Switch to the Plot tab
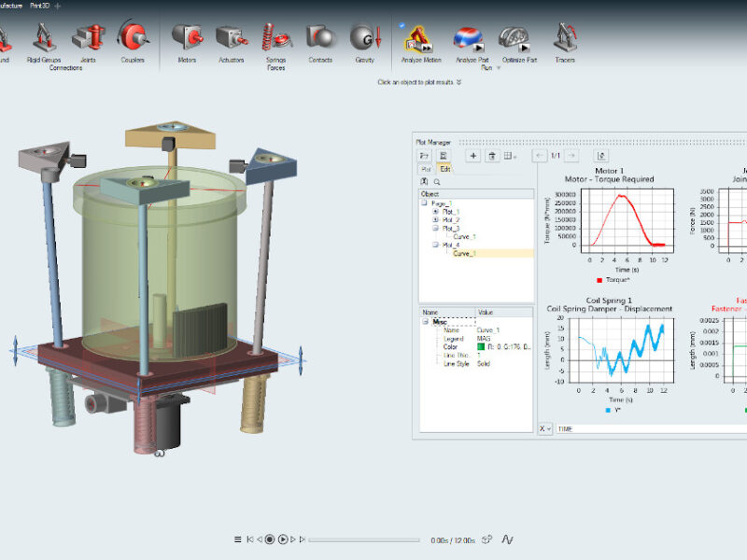Screen dimensions: 747x560 point(426,169)
